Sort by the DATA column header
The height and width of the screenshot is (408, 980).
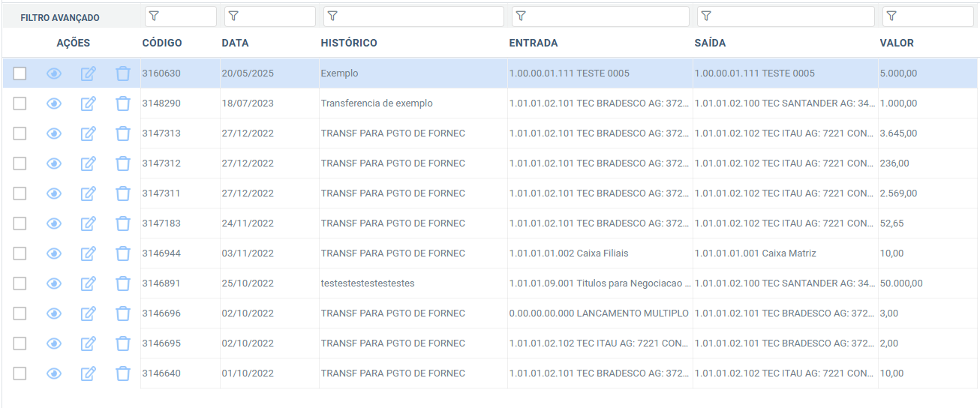235,43
